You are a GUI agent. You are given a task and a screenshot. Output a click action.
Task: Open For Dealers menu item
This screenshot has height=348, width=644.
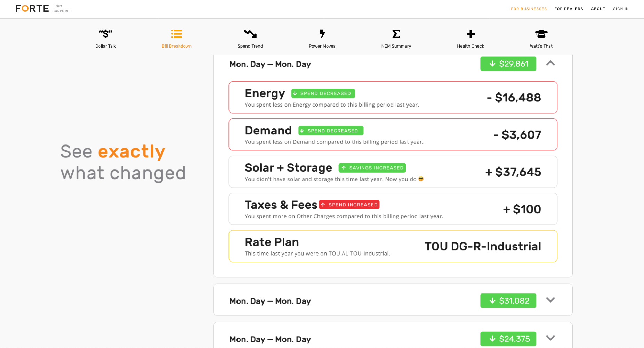pyautogui.click(x=569, y=9)
